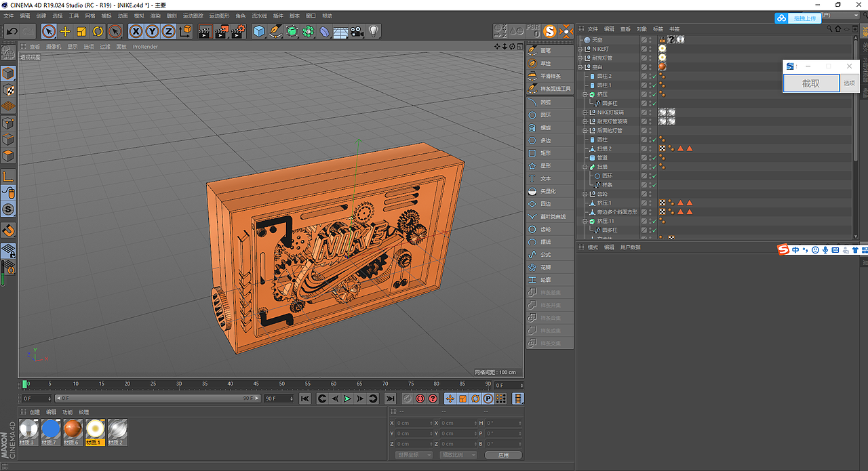Open ProRender viewport menu
868x471 pixels.
145,47
